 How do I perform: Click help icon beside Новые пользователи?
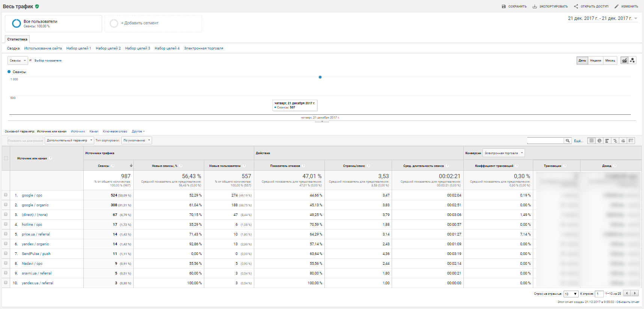click(244, 166)
